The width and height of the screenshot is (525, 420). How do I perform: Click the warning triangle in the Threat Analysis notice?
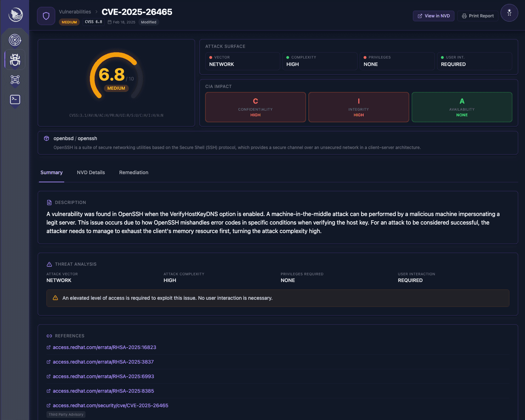coord(55,298)
